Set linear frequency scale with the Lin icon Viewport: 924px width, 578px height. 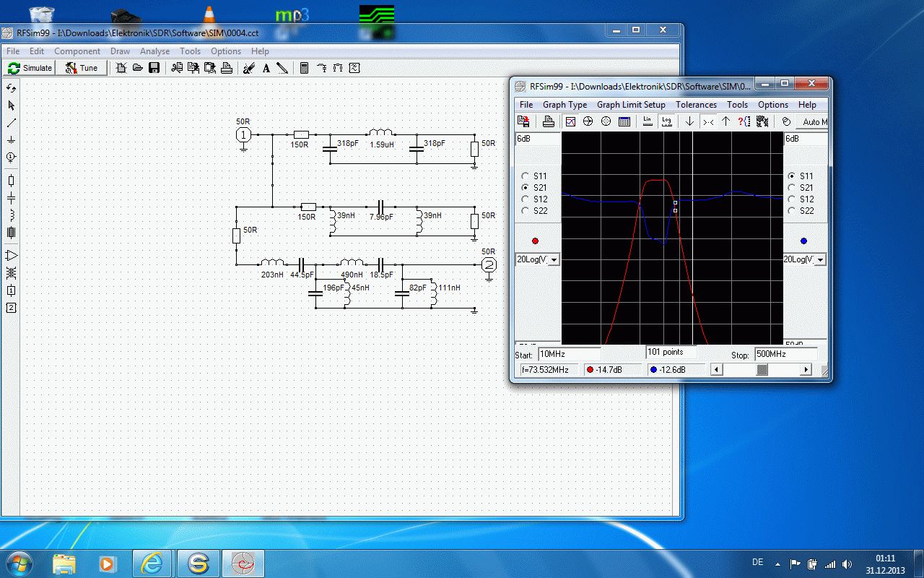tap(648, 121)
